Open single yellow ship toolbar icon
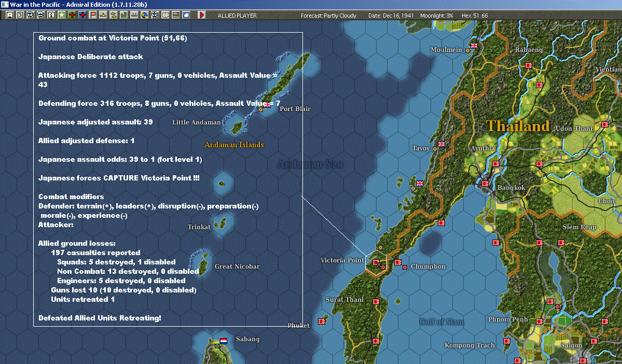622x364 pixels. [103, 15]
